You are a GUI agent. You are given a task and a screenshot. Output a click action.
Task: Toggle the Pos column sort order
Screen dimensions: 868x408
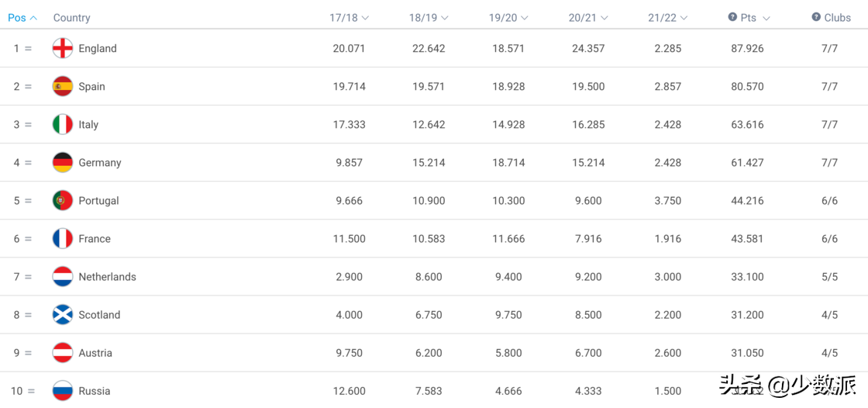point(22,17)
